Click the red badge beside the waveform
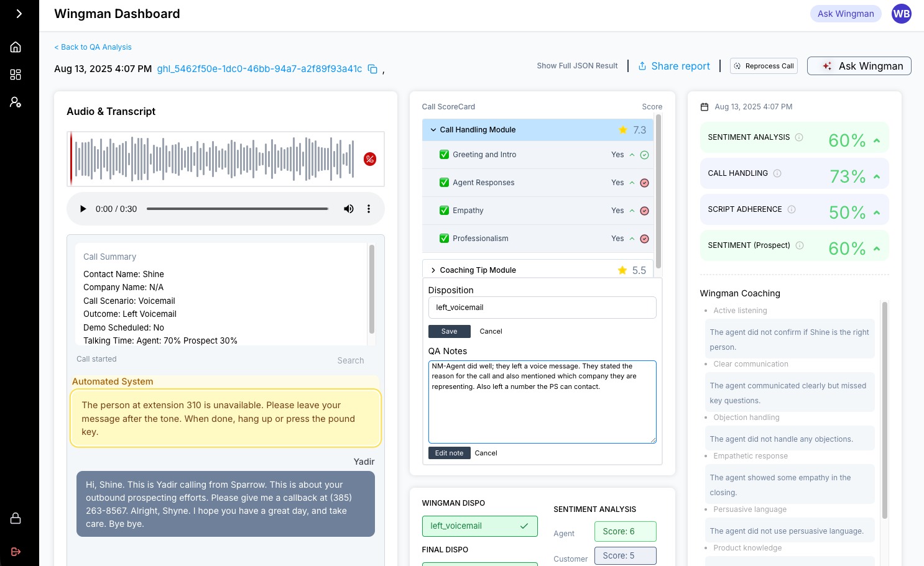This screenshot has width=924, height=566. tap(369, 159)
